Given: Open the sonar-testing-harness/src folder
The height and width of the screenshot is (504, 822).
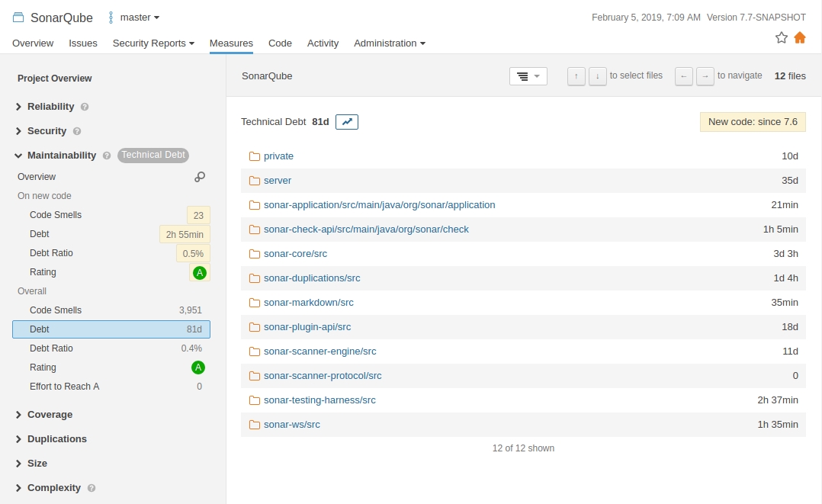Looking at the screenshot, I should (x=319, y=400).
